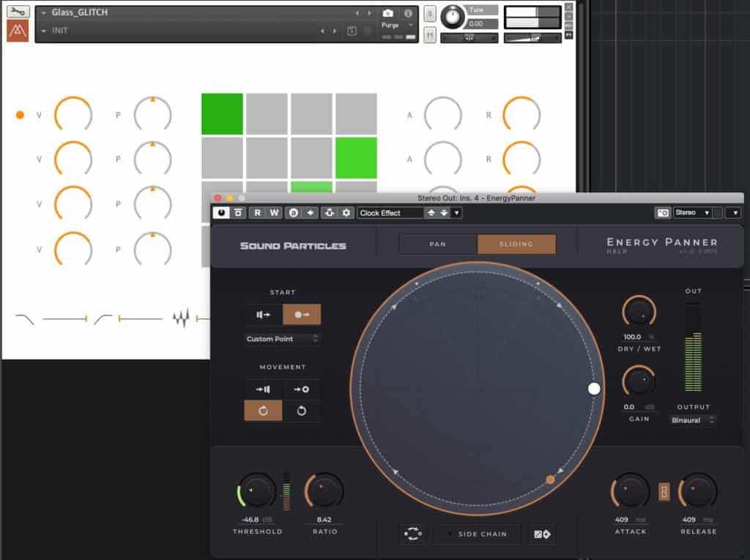Click the orange start point marker
The height and width of the screenshot is (560, 750).
tap(550, 479)
